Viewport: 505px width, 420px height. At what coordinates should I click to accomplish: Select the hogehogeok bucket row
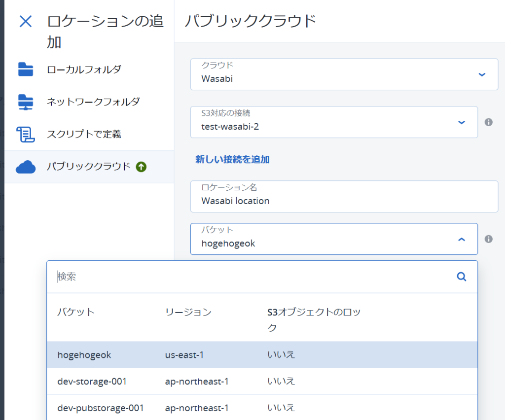tap(262, 354)
